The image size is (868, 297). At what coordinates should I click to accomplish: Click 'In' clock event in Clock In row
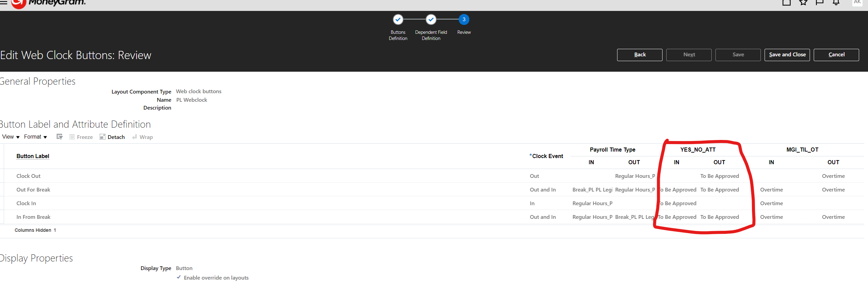[x=532, y=203]
